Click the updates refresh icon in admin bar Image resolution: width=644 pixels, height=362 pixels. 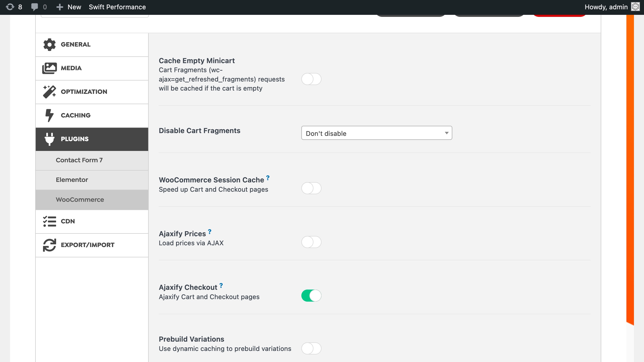pos(10,7)
